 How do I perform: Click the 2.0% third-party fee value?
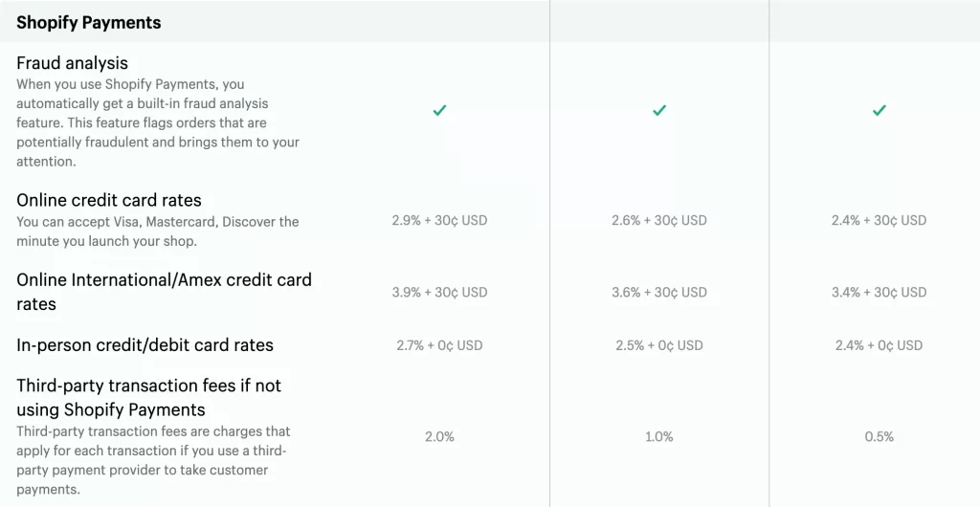(x=439, y=436)
